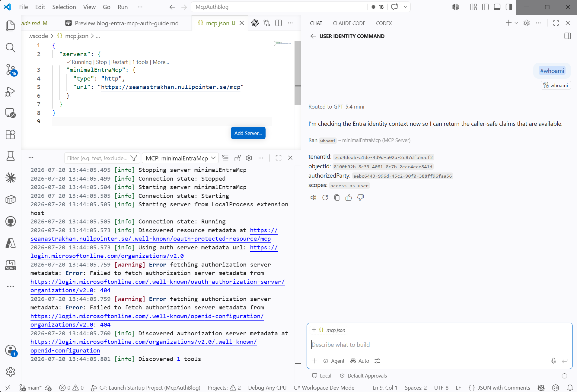
Task: Click the thumbs up feedback icon
Action: click(349, 198)
